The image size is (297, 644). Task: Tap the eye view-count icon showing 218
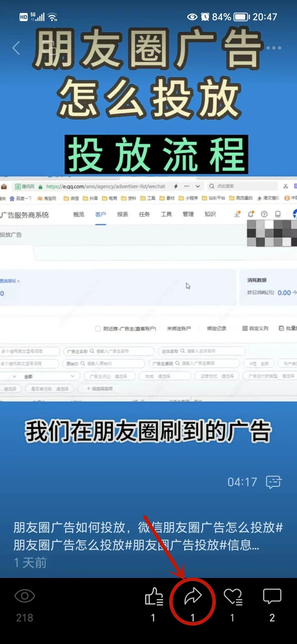point(24,596)
